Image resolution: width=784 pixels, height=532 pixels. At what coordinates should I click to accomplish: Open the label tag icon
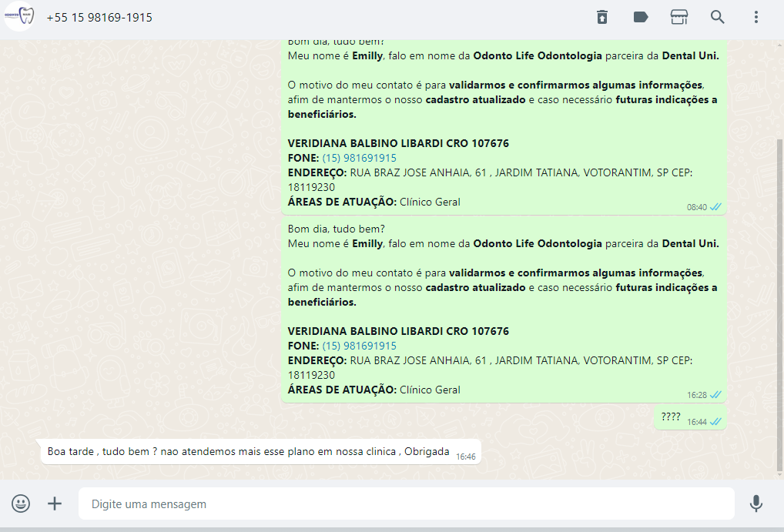click(x=641, y=17)
